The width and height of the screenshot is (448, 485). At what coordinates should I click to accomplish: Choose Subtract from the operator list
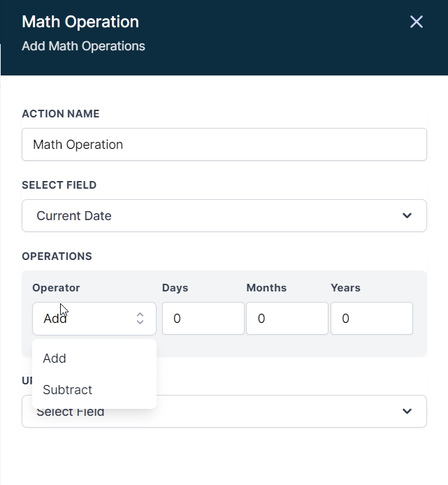click(x=68, y=390)
